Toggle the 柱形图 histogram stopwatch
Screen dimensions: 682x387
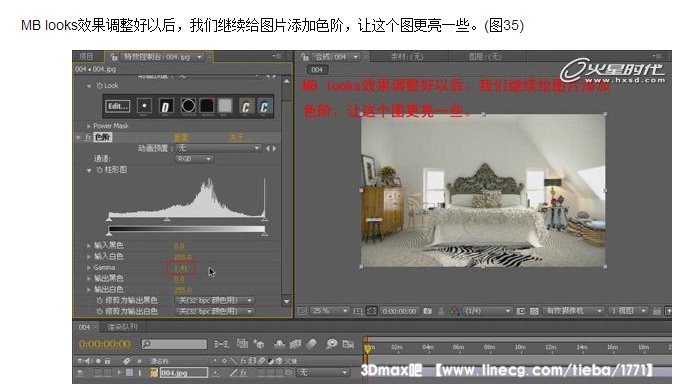99,170
